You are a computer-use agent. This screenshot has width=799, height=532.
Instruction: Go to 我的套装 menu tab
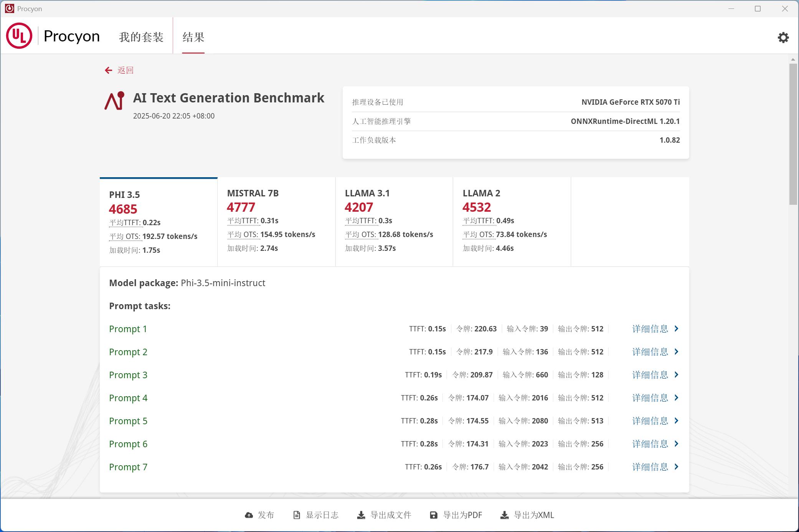[x=141, y=37]
